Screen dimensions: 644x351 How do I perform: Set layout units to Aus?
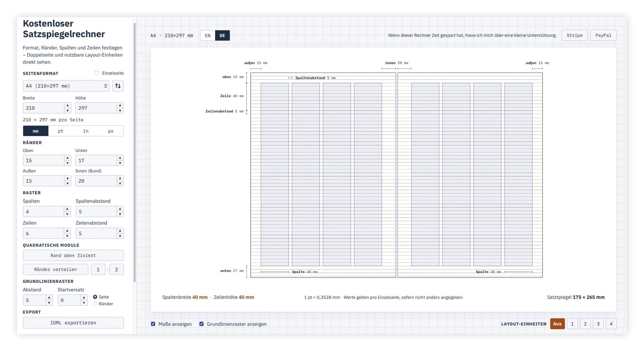[557, 324]
